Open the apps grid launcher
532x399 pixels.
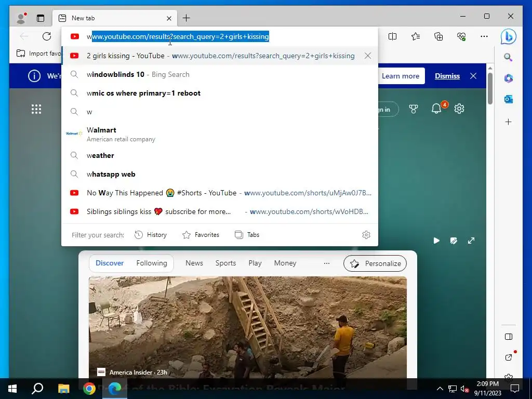pos(36,109)
